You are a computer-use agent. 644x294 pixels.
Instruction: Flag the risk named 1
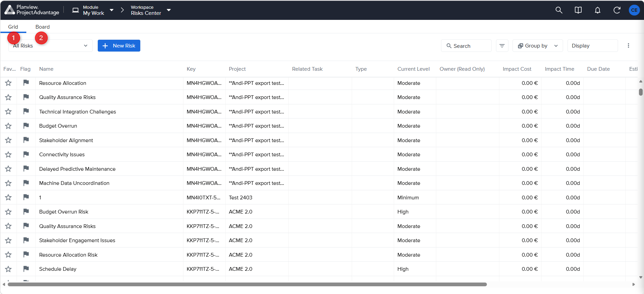pyautogui.click(x=26, y=197)
